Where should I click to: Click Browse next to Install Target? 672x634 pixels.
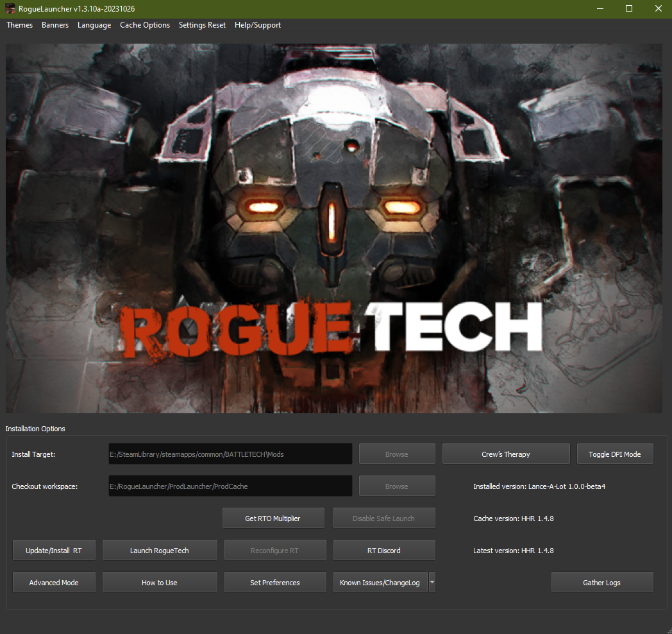[x=397, y=454]
